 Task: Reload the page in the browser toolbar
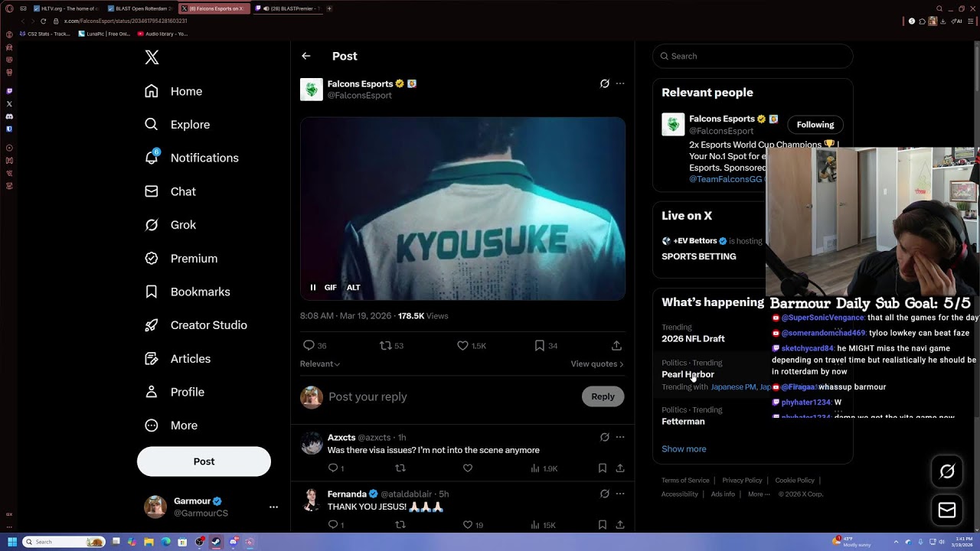click(43, 21)
